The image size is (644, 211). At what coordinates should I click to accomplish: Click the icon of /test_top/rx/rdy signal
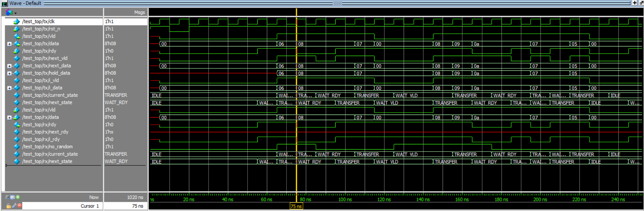(17, 124)
